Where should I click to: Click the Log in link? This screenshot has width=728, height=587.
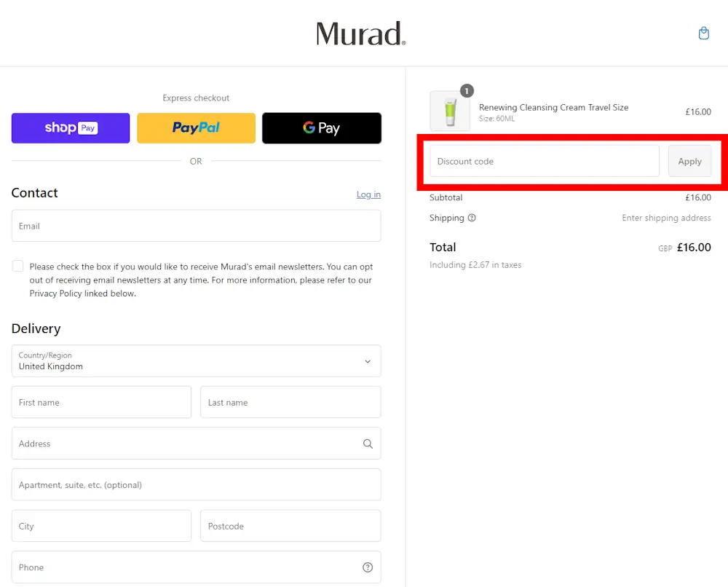point(368,194)
